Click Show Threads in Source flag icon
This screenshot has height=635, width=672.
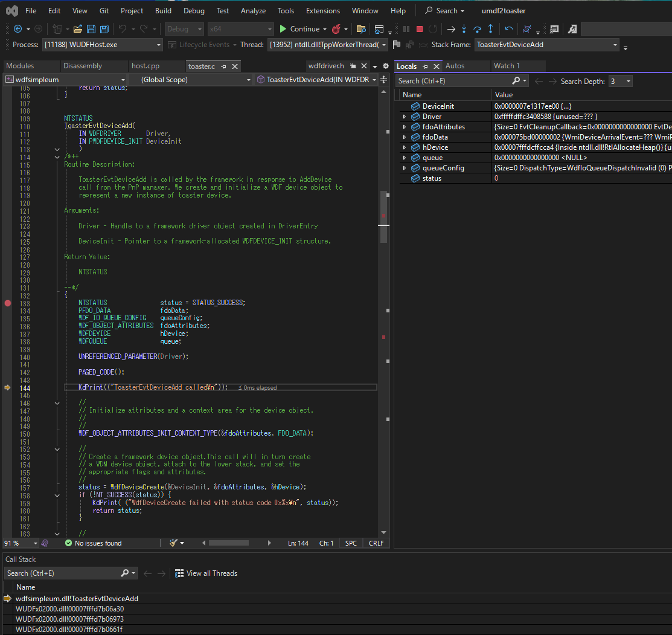396,45
